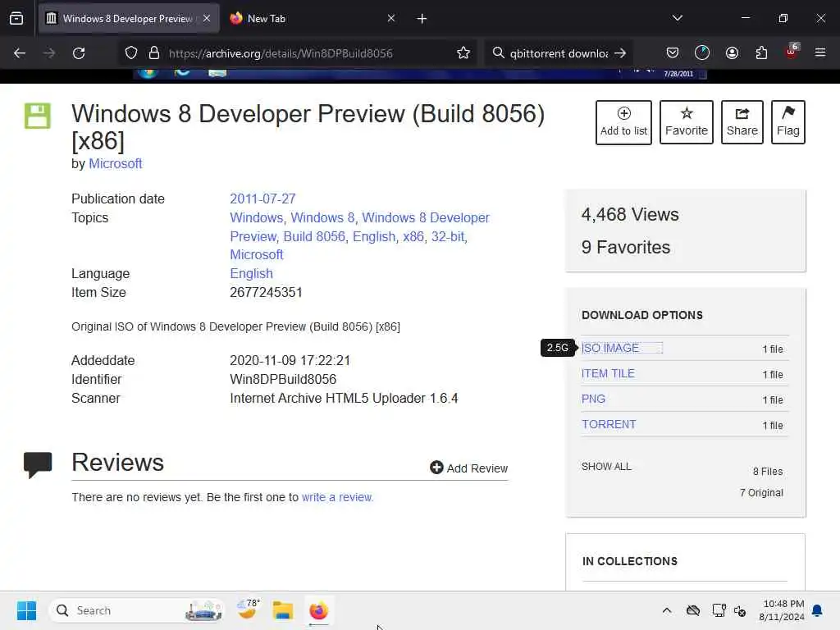Screen dimensions: 840x630
Task: Go back to the previous page
Action: (20, 53)
